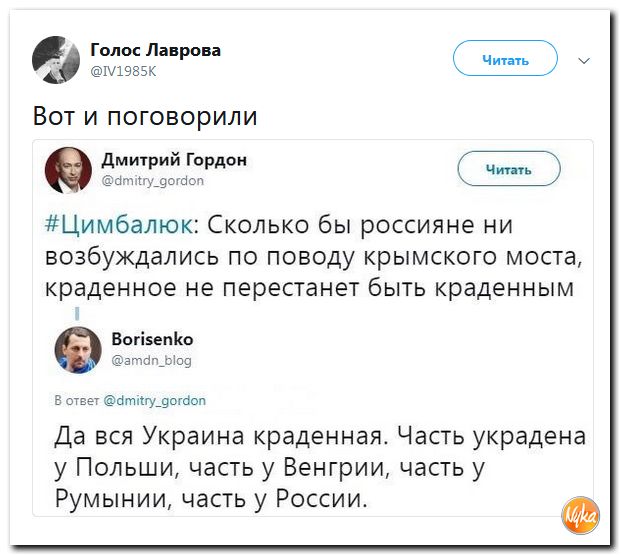Image resolution: width=621 pixels, height=556 pixels.
Task: Open Голос Лаврова display name
Action: (155, 50)
